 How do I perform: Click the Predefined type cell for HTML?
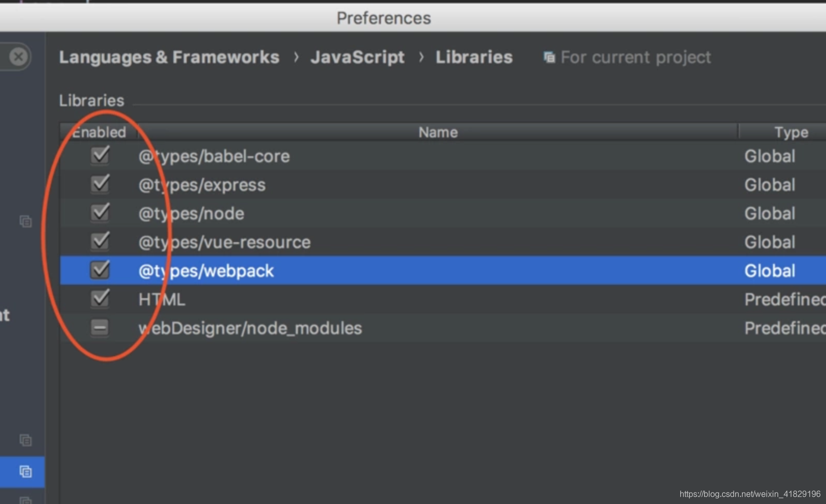pyautogui.click(x=784, y=299)
